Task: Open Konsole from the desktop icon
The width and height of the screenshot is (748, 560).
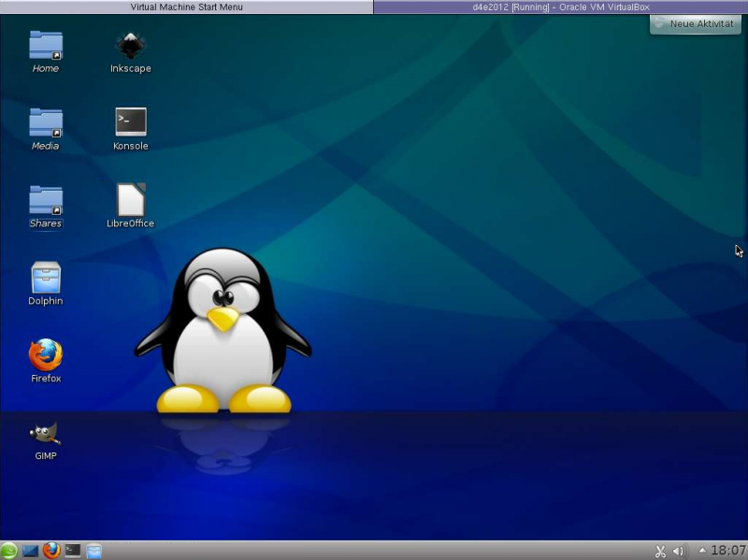Action: click(x=131, y=129)
